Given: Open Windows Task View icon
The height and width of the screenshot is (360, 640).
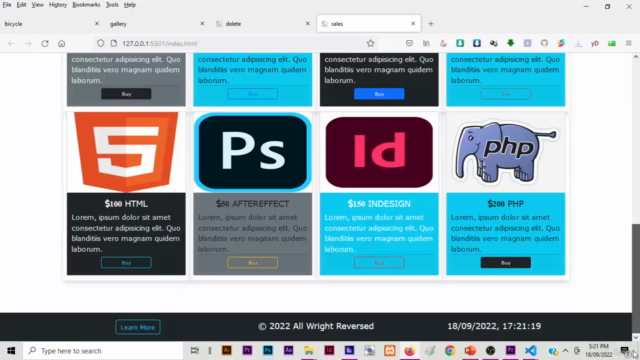Looking at the screenshot, I should tap(195, 351).
